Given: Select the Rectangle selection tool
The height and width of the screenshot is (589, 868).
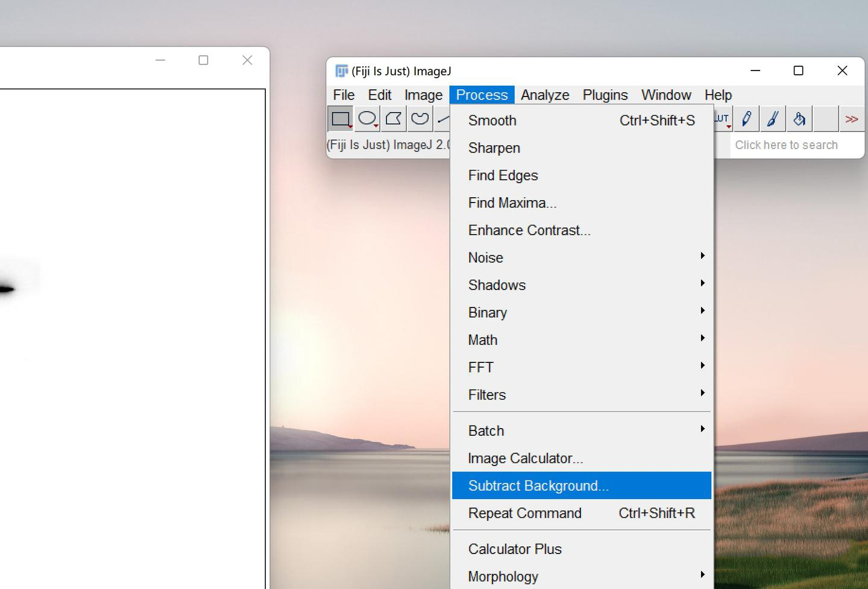Looking at the screenshot, I should 341,119.
